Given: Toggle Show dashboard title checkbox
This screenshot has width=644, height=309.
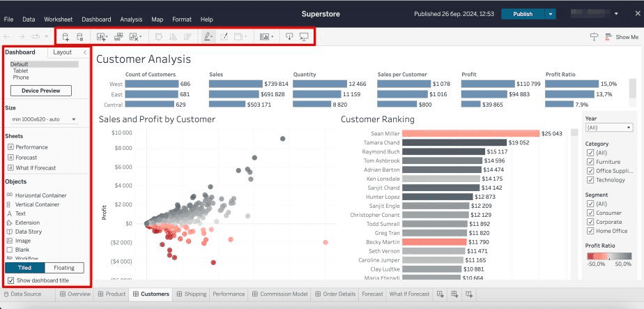Looking at the screenshot, I should (x=10, y=280).
